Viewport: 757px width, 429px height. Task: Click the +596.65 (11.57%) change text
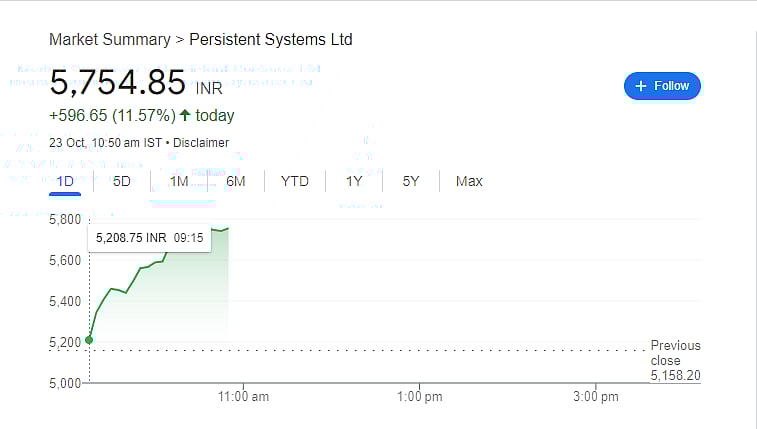pyautogui.click(x=112, y=115)
